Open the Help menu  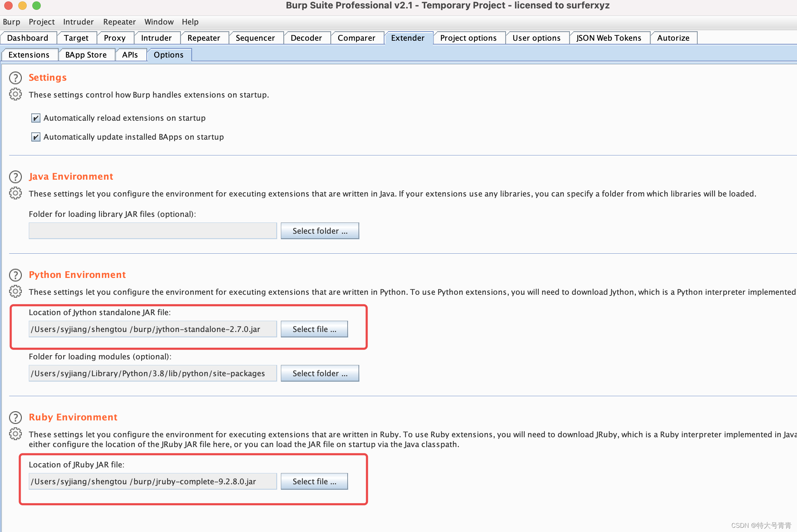pos(190,22)
